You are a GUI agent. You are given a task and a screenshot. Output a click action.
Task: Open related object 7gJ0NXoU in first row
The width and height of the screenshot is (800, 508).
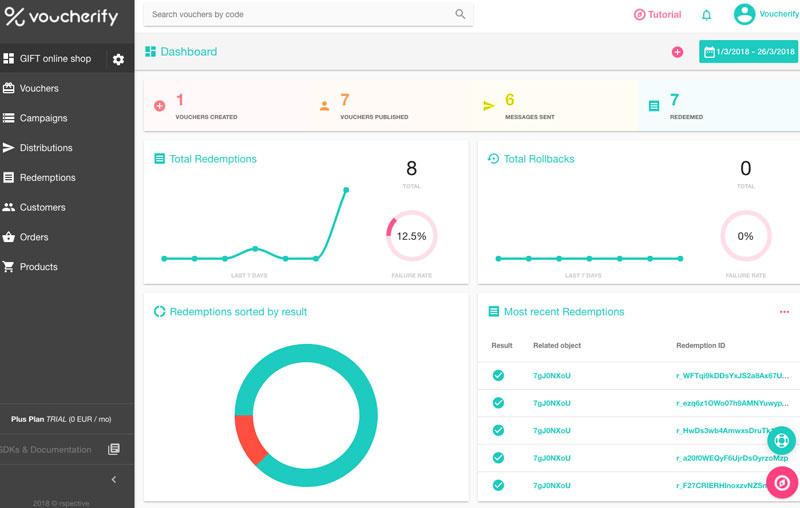click(x=552, y=375)
